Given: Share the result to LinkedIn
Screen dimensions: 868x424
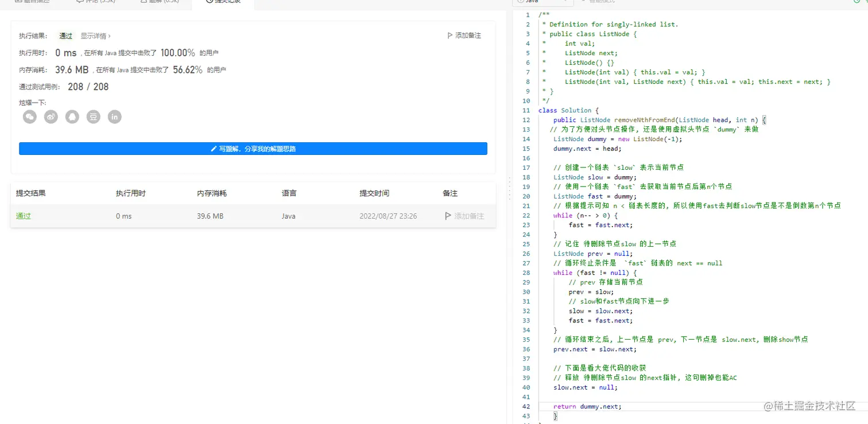Looking at the screenshot, I should click(115, 117).
